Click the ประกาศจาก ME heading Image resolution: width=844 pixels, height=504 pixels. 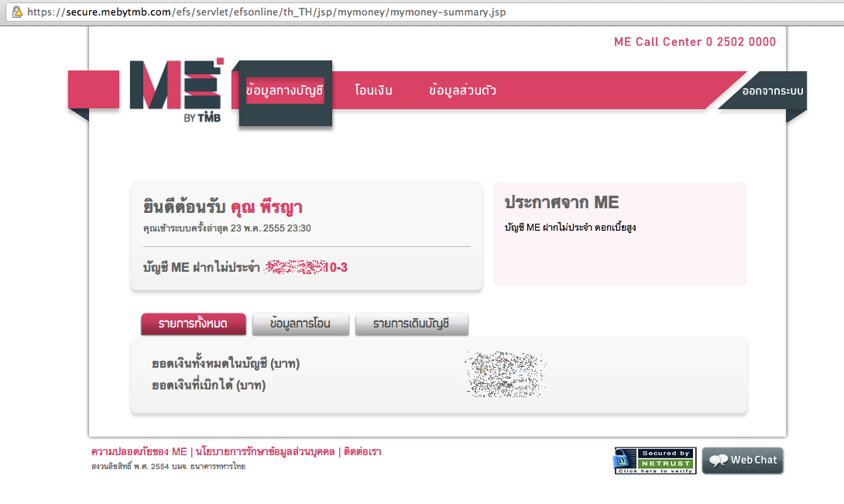click(x=561, y=203)
